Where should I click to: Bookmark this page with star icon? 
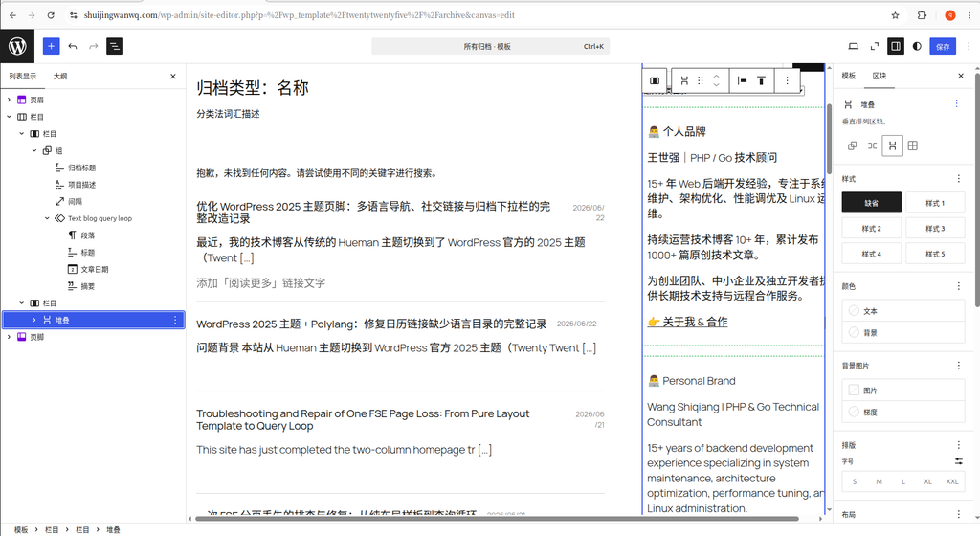pos(895,15)
